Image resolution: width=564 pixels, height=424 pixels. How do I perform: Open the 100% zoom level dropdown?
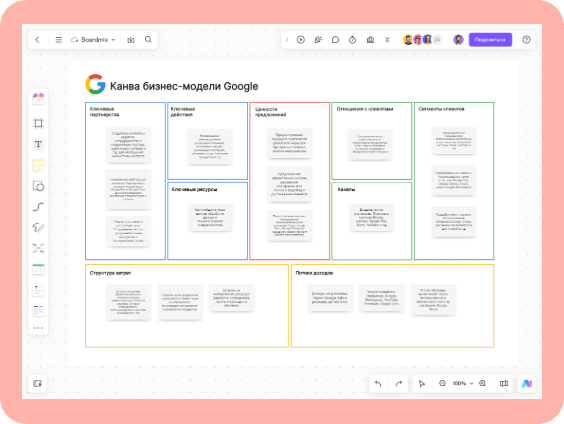pyautogui.click(x=463, y=383)
